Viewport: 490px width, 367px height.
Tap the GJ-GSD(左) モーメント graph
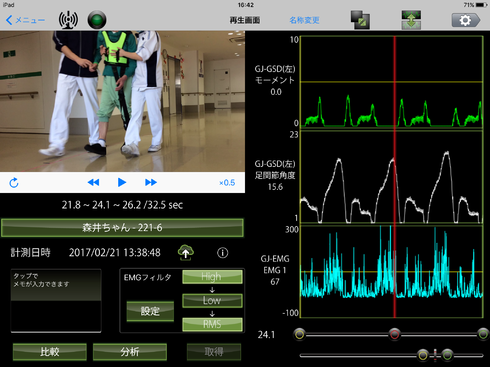[x=392, y=82]
